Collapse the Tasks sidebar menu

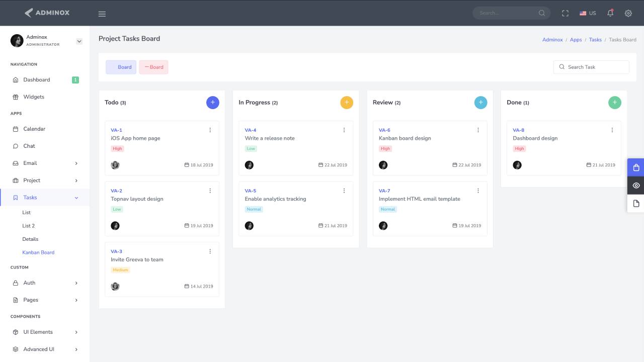click(x=45, y=198)
